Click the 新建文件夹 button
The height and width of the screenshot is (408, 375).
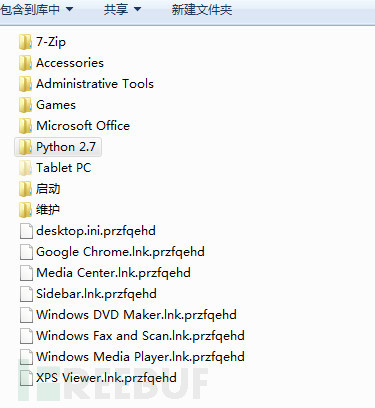[202, 9]
